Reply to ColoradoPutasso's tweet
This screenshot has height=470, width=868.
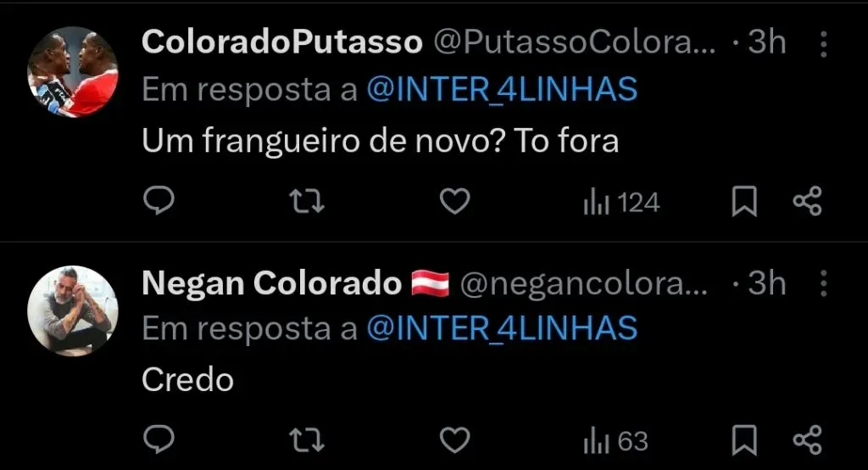pyautogui.click(x=158, y=201)
